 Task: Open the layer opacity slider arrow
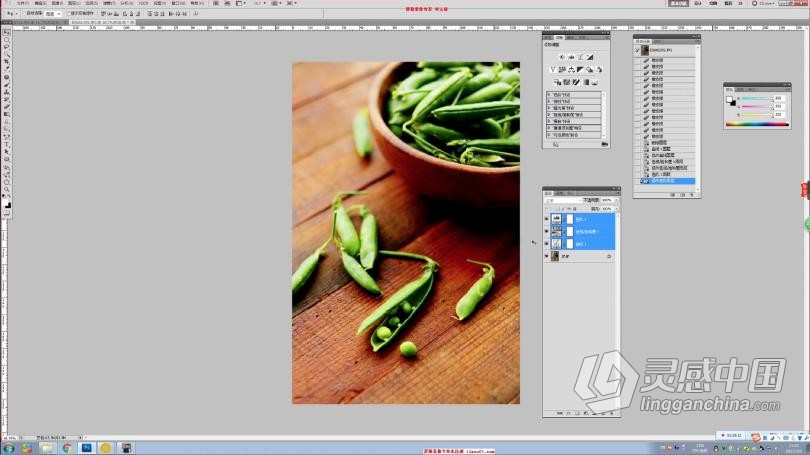coord(616,200)
